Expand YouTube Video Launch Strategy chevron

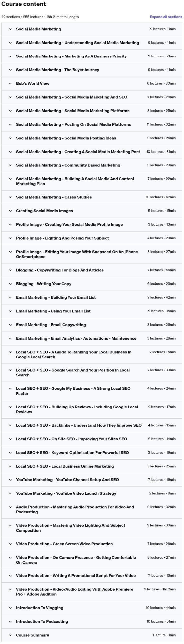[10, 493]
